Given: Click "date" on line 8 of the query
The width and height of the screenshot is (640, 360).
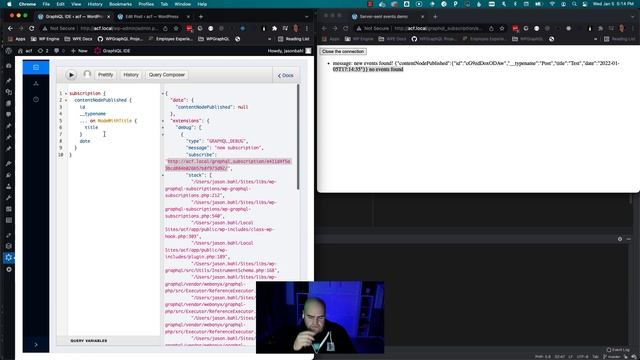Looking at the screenshot, I should pos(85,141).
